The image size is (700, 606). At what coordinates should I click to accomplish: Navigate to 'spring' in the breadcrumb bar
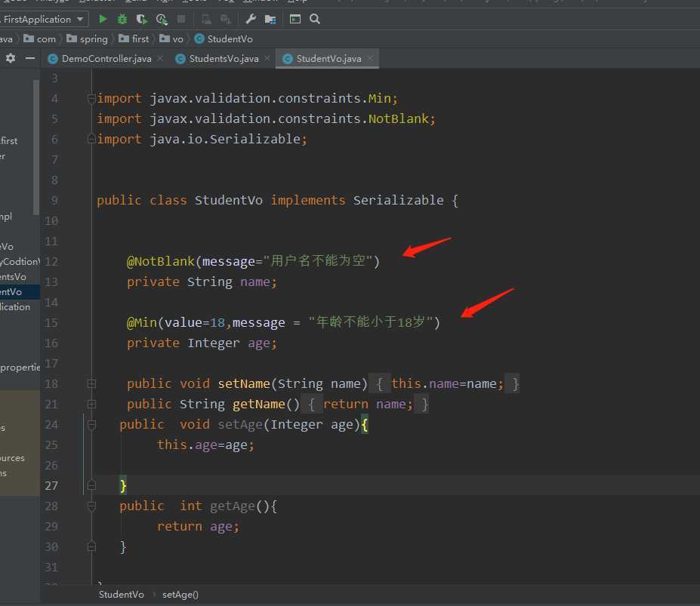pos(94,39)
